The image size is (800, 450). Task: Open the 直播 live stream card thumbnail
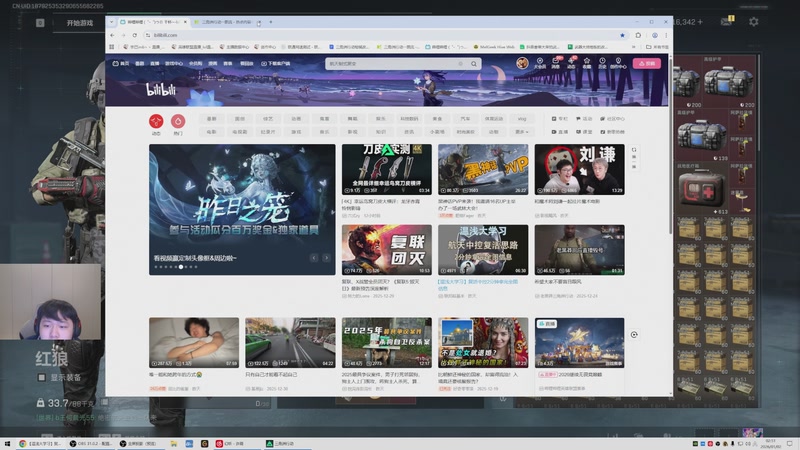pos(580,342)
